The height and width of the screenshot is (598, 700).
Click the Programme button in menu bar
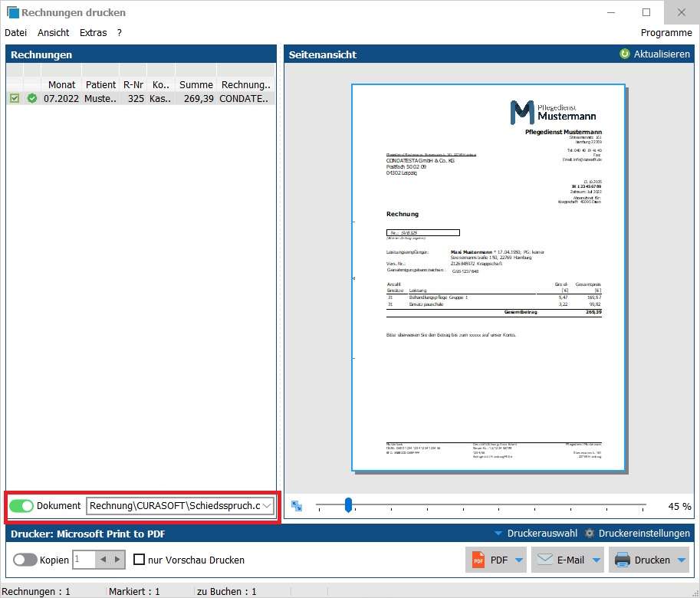tap(665, 33)
